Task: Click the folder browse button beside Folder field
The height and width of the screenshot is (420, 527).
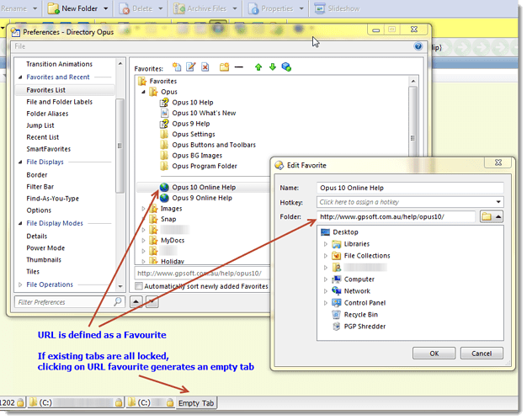Action: click(487, 216)
